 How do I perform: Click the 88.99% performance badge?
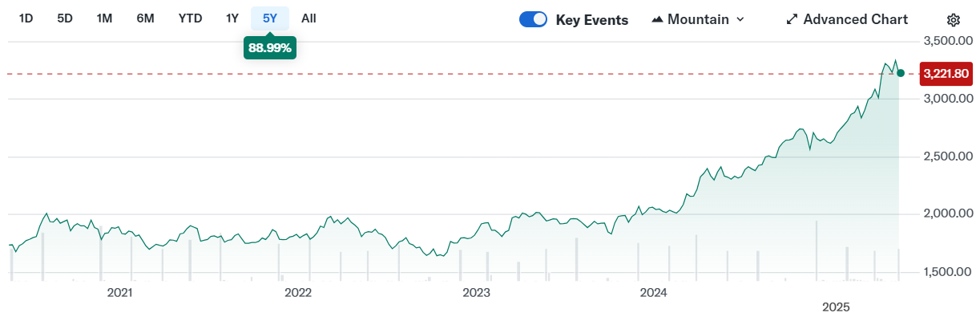pyautogui.click(x=270, y=47)
